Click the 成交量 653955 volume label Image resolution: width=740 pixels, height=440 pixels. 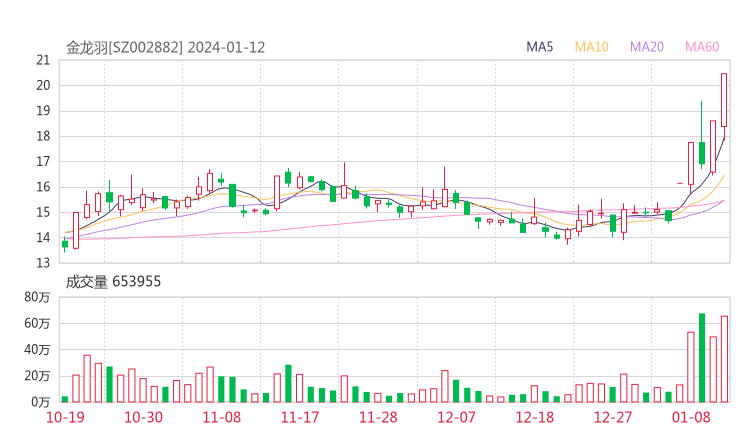tap(113, 282)
